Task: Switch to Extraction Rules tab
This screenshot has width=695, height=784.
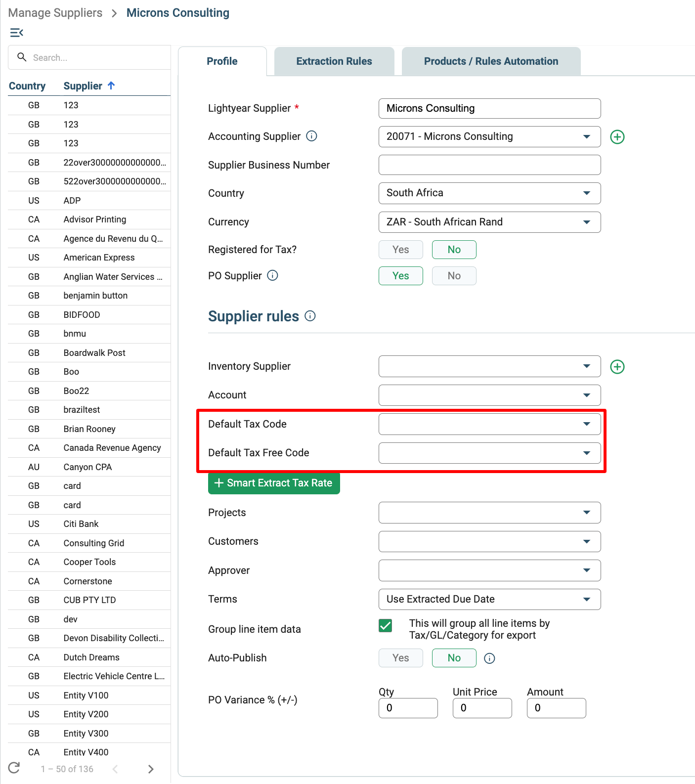Action: 334,61
